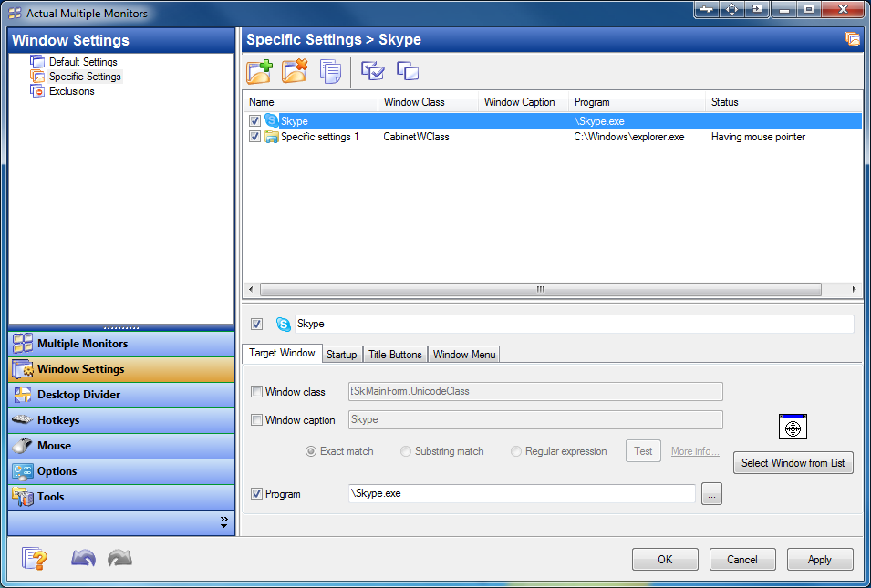
Task: Open the Options section
Action: pos(121,471)
